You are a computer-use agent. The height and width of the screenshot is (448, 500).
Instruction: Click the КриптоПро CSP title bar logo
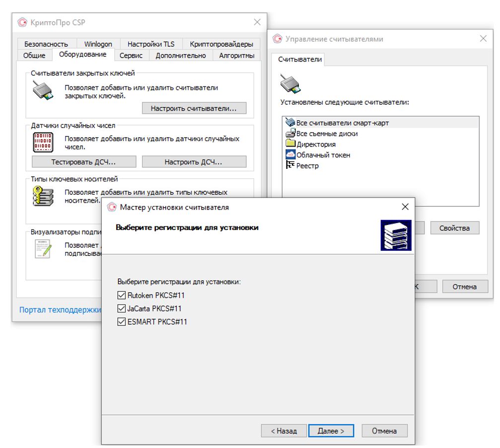[22, 22]
